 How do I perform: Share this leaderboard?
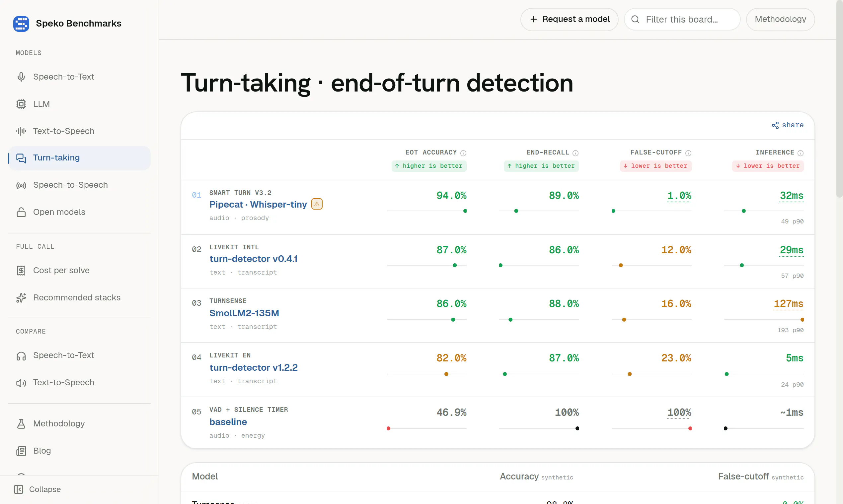(x=788, y=125)
